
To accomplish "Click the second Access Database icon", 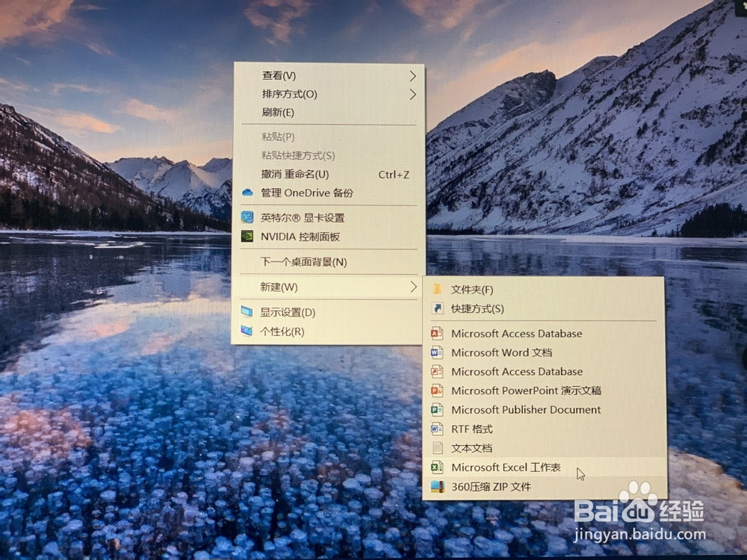I will coord(437,371).
